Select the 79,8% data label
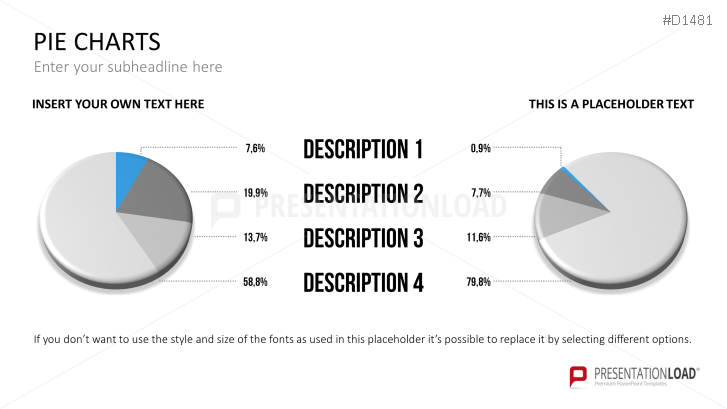727x409 pixels. pos(480,283)
